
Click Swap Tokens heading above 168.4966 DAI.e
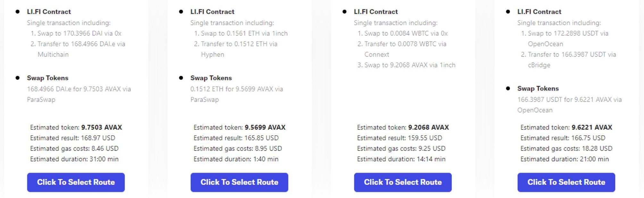pyautogui.click(x=47, y=78)
